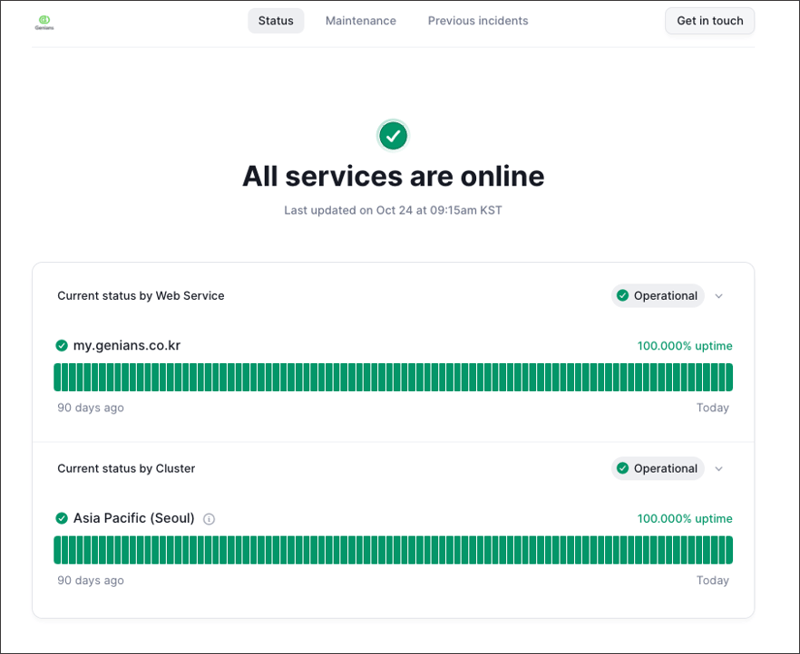Click the Get in touch button

(710, 21)
